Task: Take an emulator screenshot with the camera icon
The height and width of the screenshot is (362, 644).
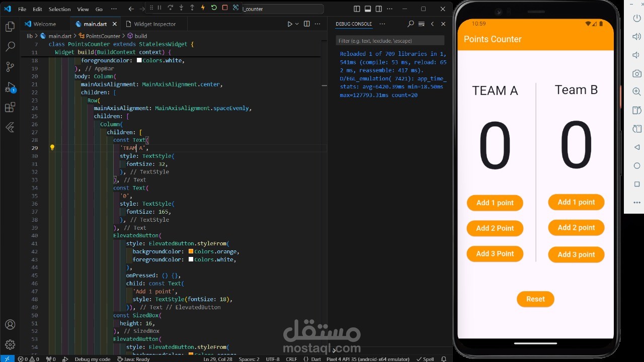Action: click(x=637, y=73)
